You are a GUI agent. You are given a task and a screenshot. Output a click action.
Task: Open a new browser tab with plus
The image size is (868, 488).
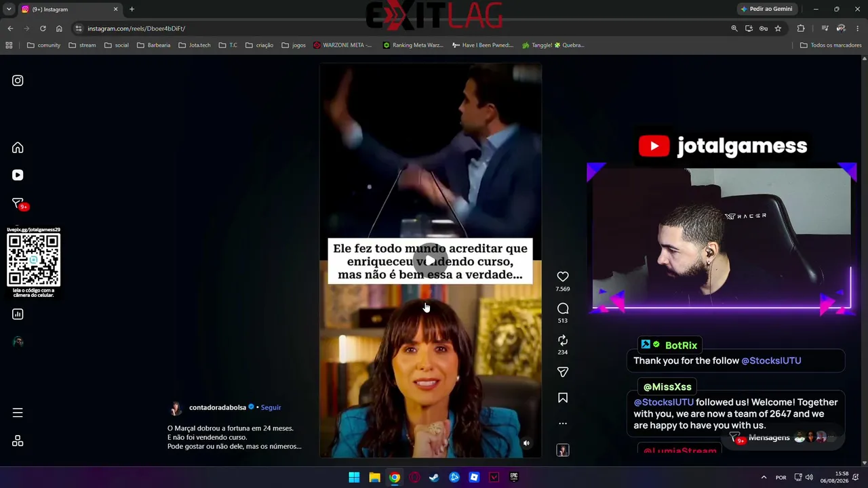[x=132, y=9]
